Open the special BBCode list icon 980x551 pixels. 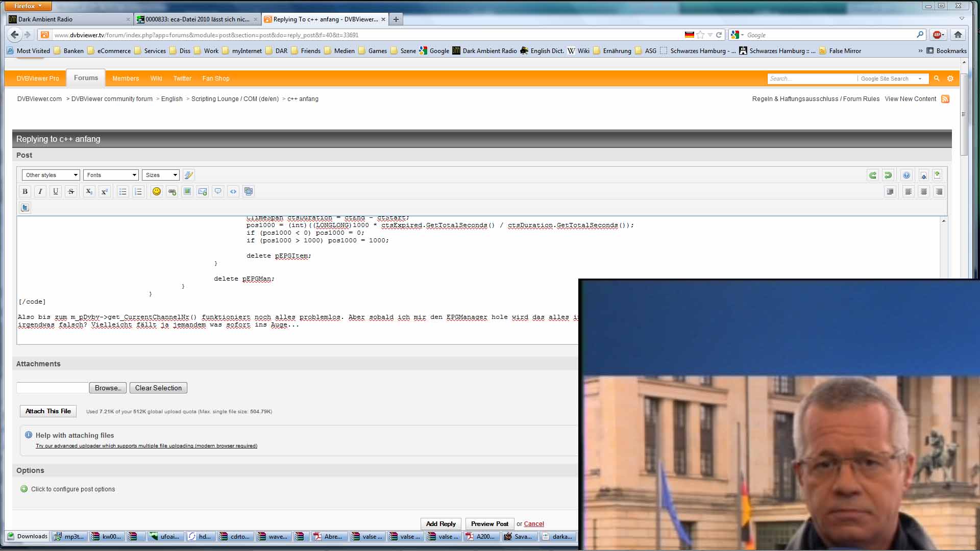pos(249,191)
